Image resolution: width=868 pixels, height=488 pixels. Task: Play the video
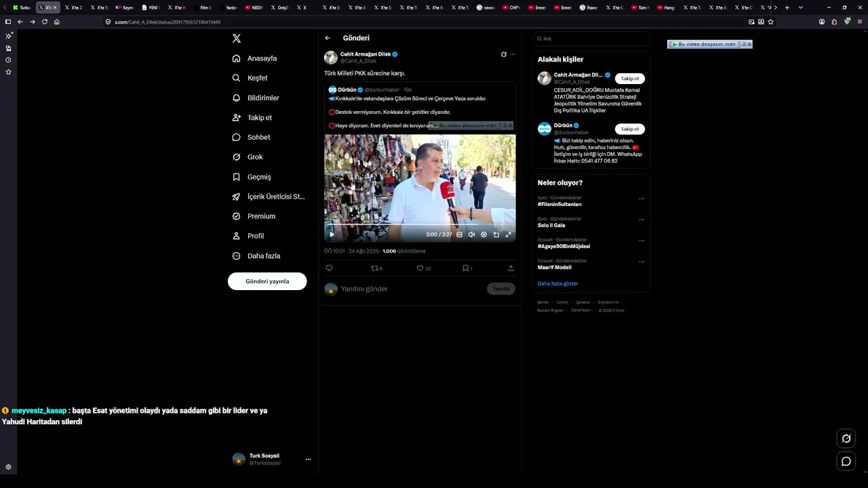tap(332, 235)
